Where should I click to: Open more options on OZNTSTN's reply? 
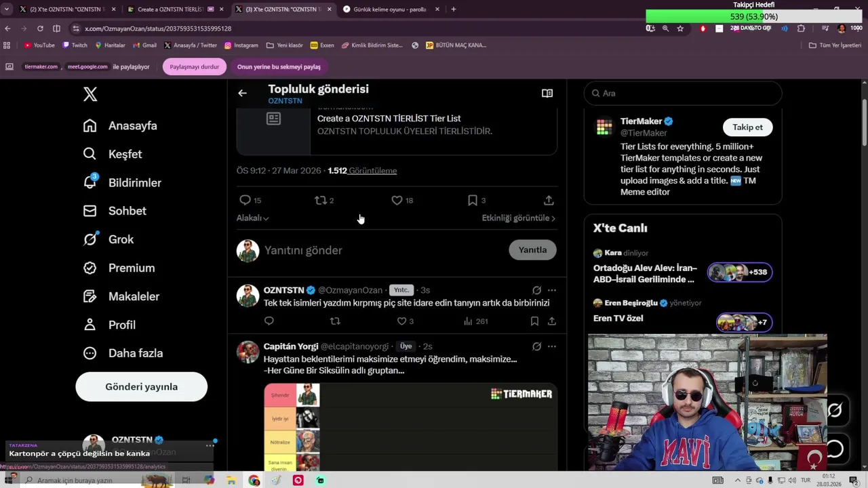[551, 289]
